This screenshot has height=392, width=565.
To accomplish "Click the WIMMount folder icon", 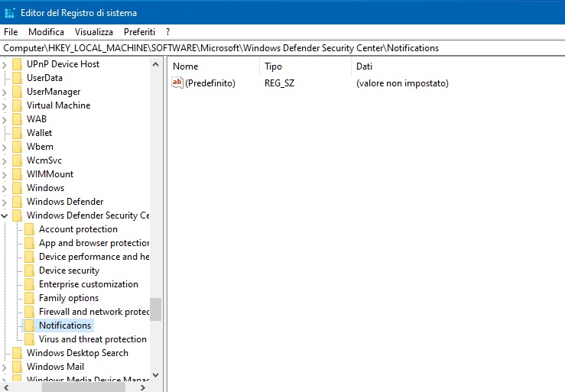I will [18, 174].
